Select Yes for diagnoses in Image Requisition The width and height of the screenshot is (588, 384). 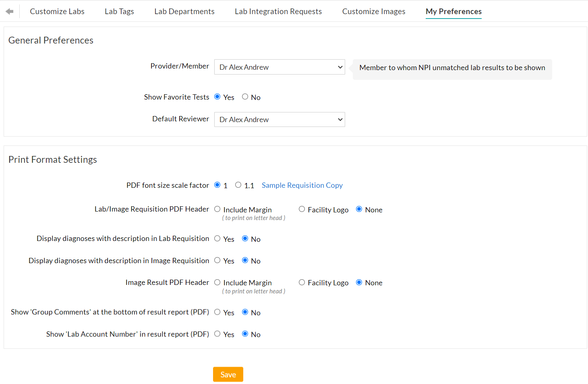tap(217, 260)
